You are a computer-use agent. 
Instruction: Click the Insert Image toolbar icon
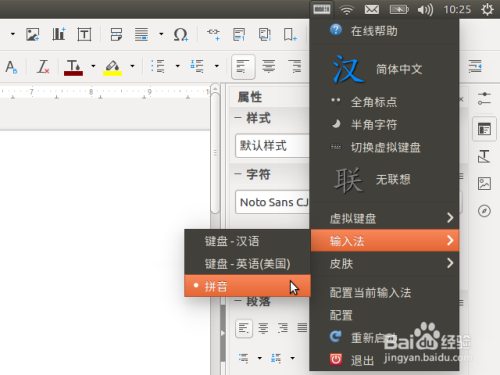tap(33, 34)
